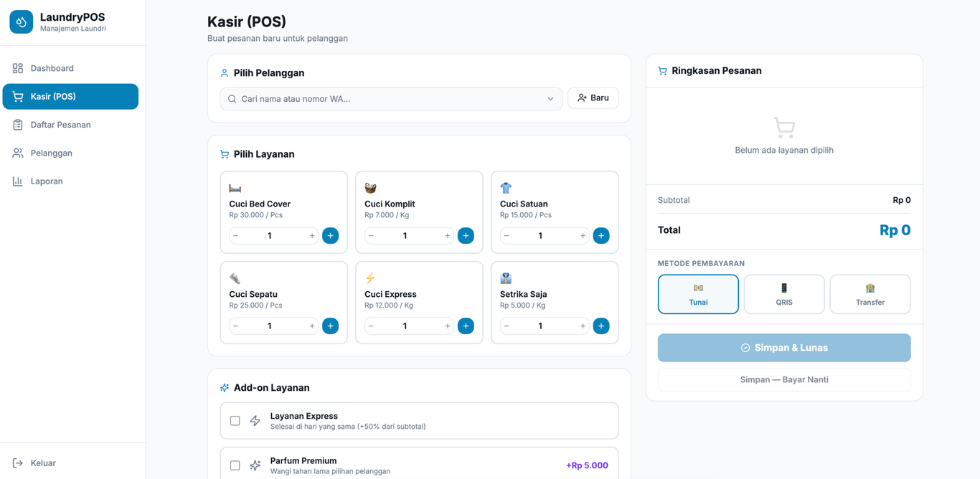980x479 pixels.
Task: Click the Setrika Saja tie icon
Action: (x=506, y=278)
